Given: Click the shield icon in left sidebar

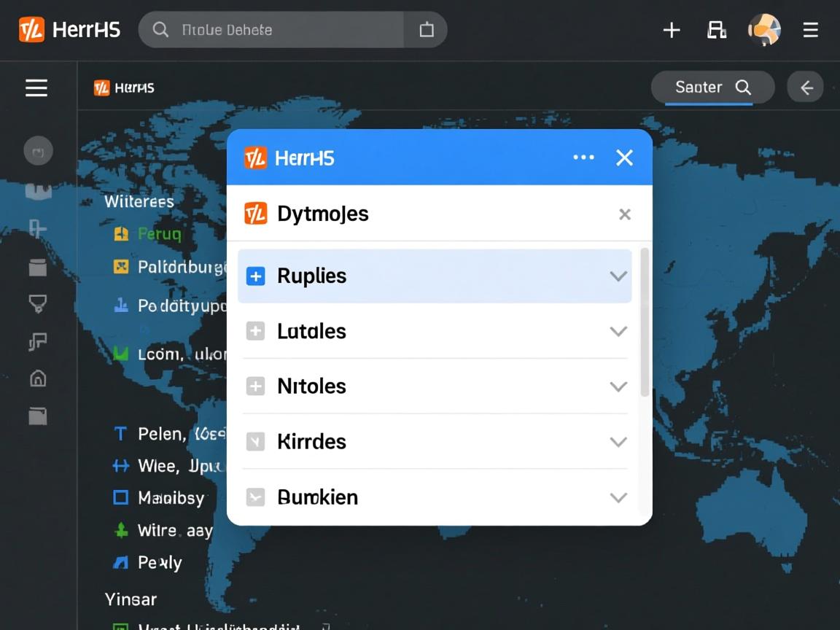Looking at the screenshot, I should (37, 303).
